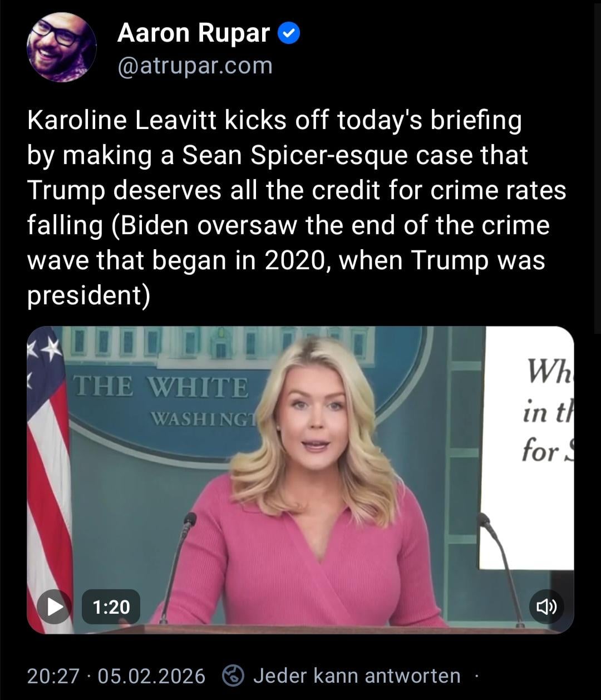
Task: Open the @atrupar.com handle
Action: [195, 66]
